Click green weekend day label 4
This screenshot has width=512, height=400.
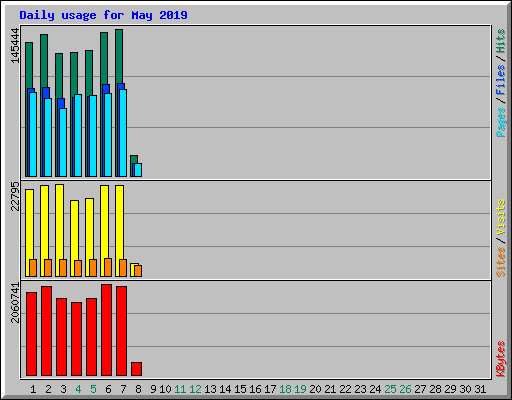pos(78,389)
